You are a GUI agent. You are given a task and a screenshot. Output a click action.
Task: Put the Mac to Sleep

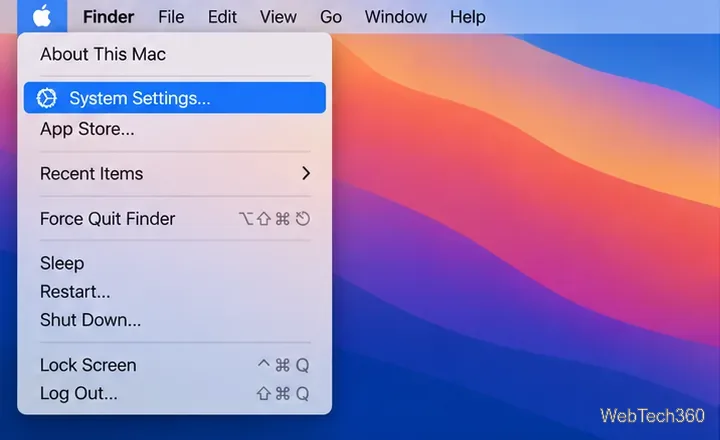[x=174, y=263]
